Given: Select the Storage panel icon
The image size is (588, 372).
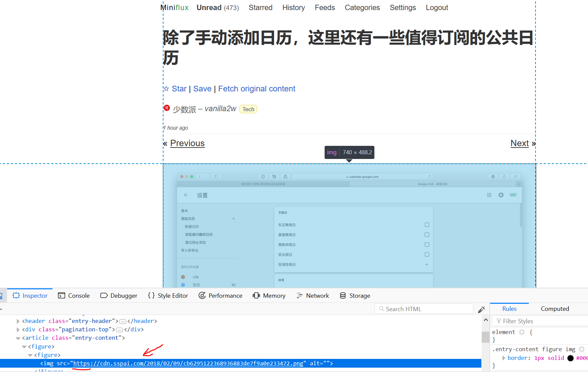Looking at the screenshot, I should pos(343,295).
